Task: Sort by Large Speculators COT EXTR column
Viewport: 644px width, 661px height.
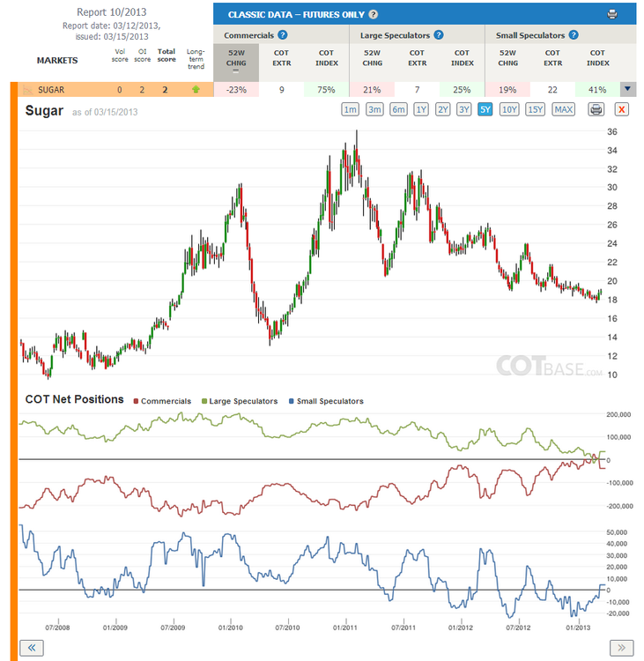Action: (417, 58)
